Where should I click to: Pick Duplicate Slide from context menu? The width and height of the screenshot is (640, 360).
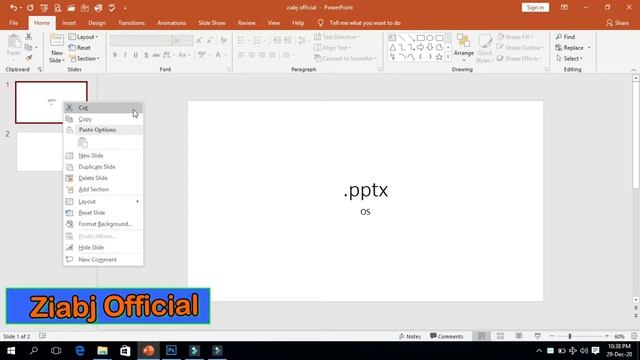click(103, 167)
